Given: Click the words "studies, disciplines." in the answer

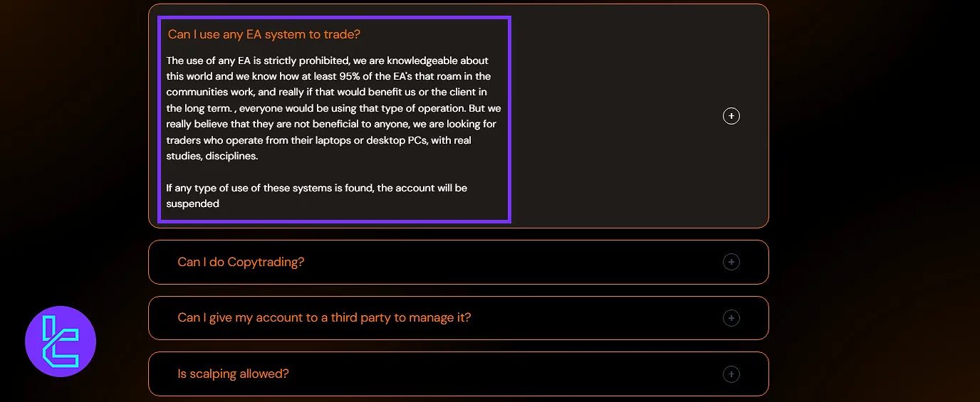Looking at the screenshot, I should tap(212, 156).
